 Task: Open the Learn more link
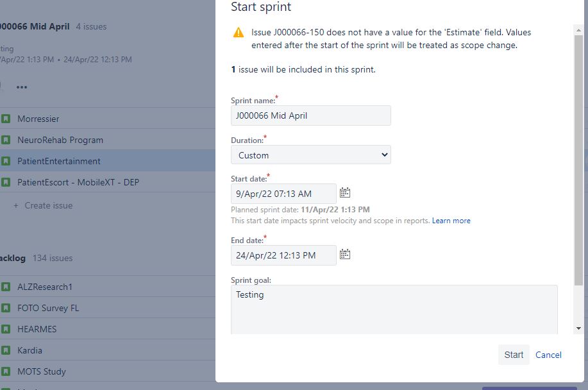point(451,221)
